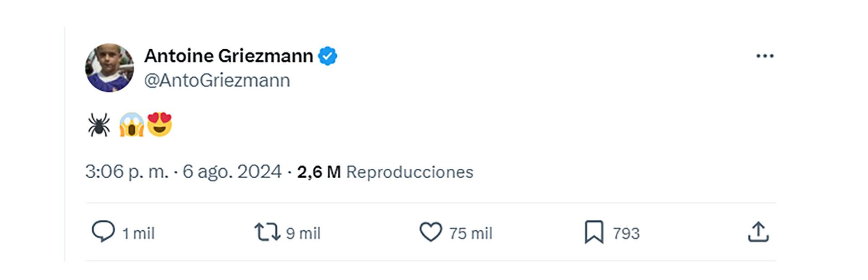Click the Antoine Griezmann display name
Viewport: 868px width, 280px height.
click(x=228, y=56)
